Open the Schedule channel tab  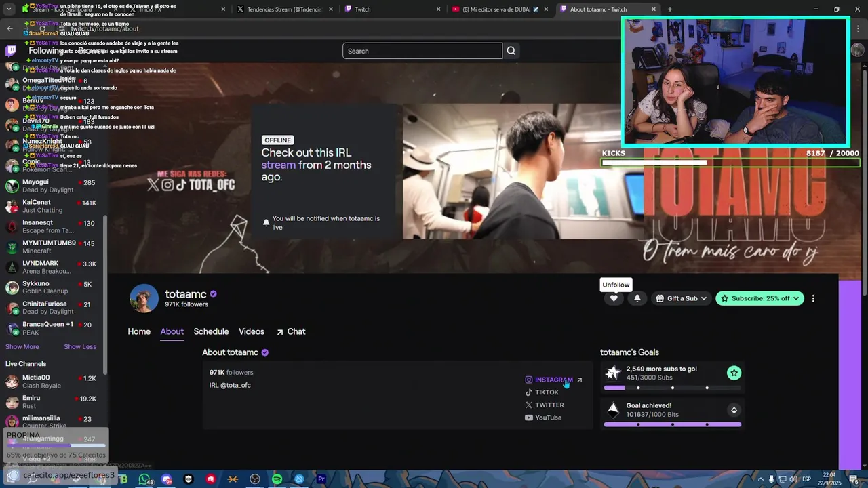click(211, 331)
